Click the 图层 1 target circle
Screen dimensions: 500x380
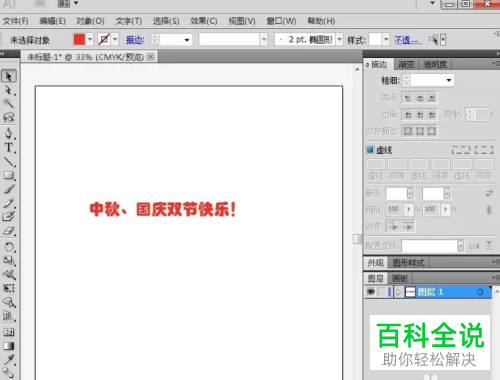[x=480, y=292]
